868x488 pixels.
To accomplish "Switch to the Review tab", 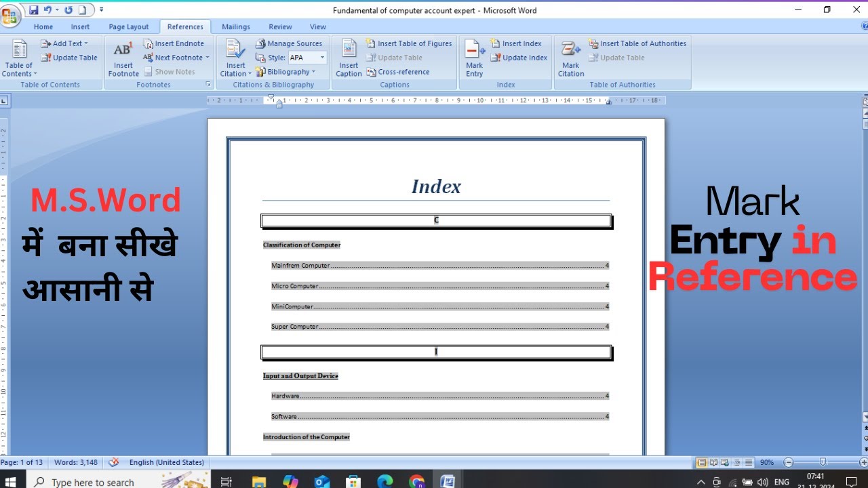I will (280, 27).
